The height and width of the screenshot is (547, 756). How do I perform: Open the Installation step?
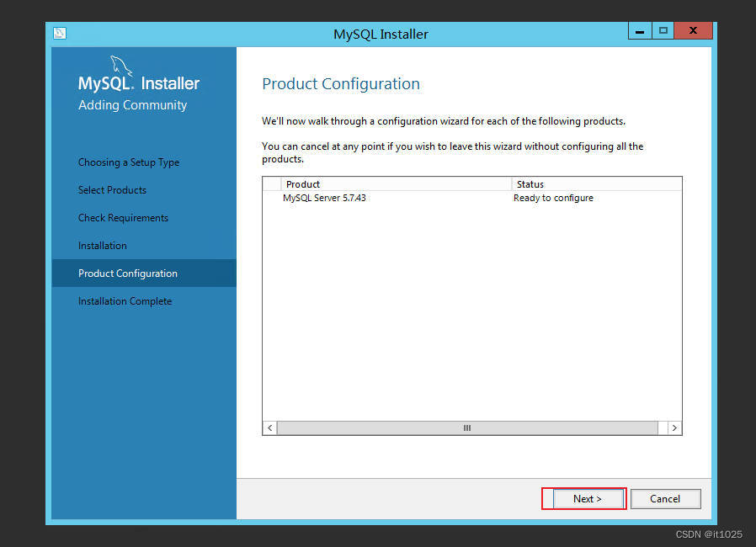click(x=102, y=245)
